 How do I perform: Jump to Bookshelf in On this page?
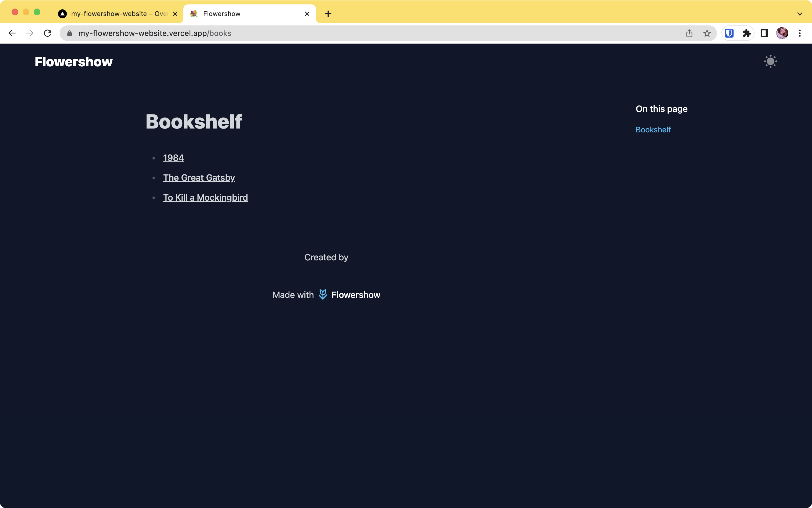(x=653, y=130)
